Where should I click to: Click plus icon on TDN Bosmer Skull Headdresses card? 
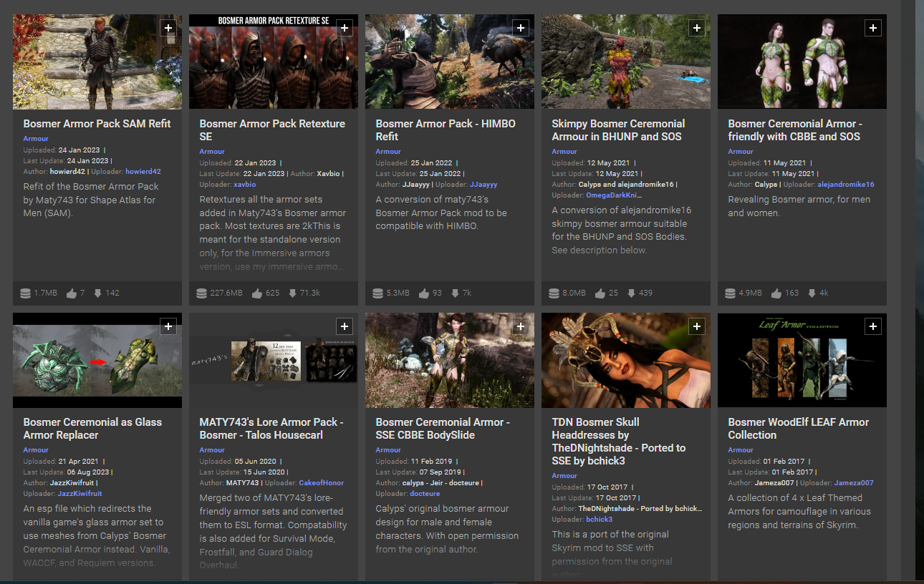point(697,326)
